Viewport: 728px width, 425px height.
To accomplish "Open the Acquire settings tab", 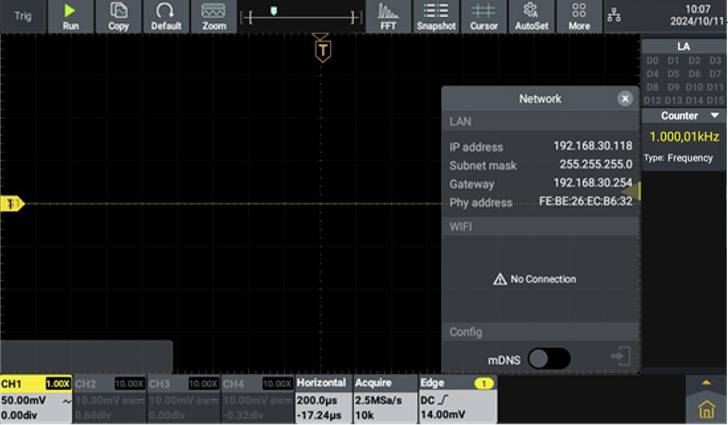I will point(384,399).
